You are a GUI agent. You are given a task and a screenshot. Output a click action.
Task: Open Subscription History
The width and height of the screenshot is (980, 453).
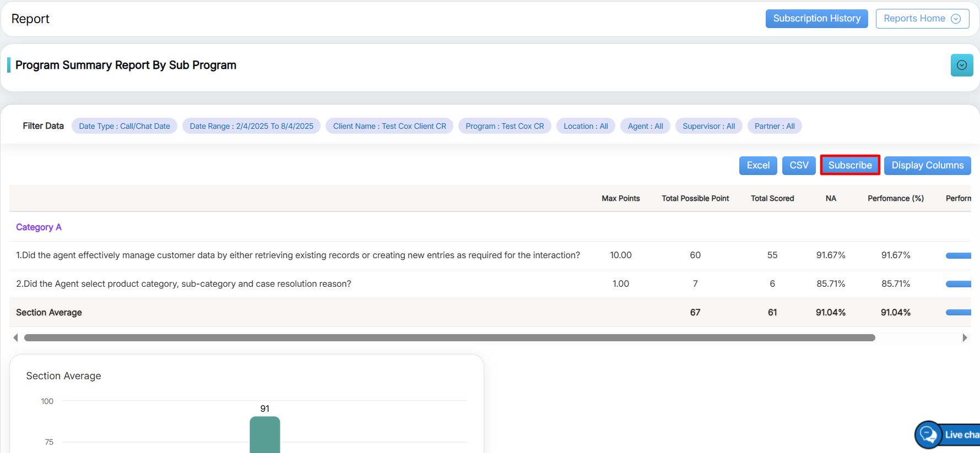[x=816, y=19]
